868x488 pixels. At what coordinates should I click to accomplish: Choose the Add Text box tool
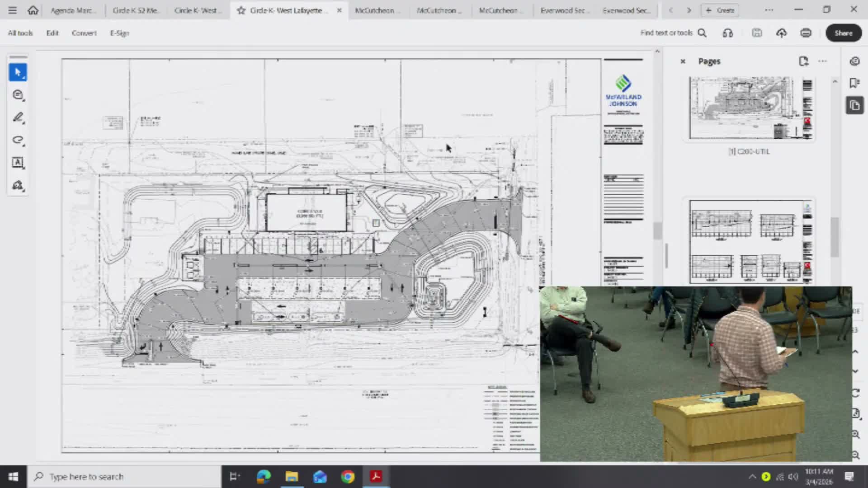click(18, 163)
